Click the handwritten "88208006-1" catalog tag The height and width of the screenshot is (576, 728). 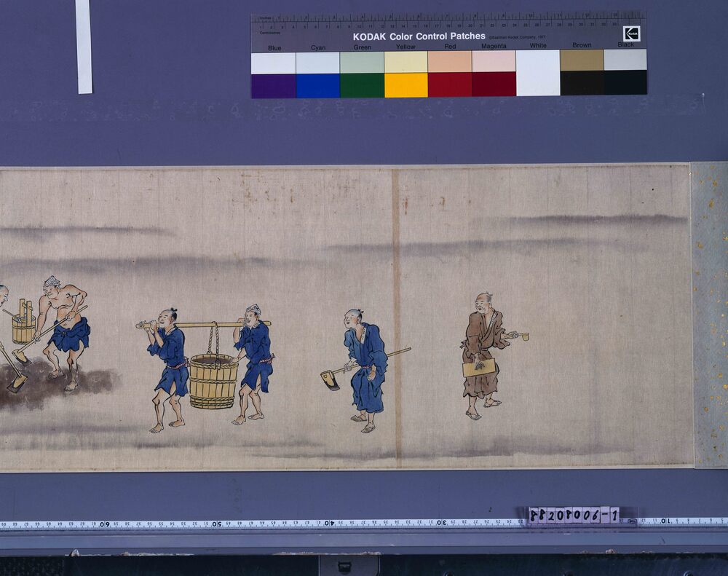[574, 515]
